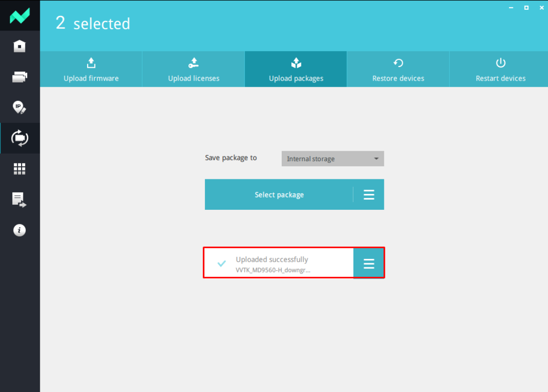The image size is (548, 392).
Task: Open the Internal storage dropdown
Action: pos(333,159)
